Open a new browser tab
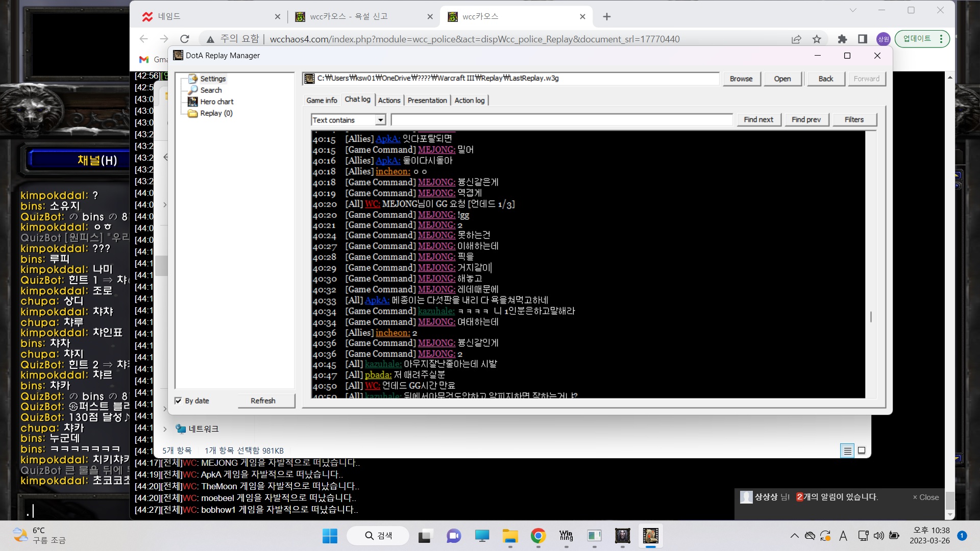980x551 pixels. point(606,17)
